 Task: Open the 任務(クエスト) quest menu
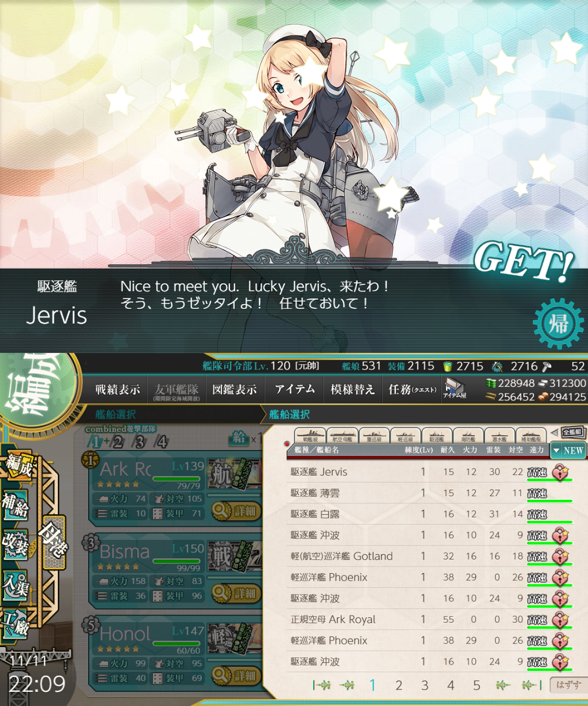(x=412, y=389)
